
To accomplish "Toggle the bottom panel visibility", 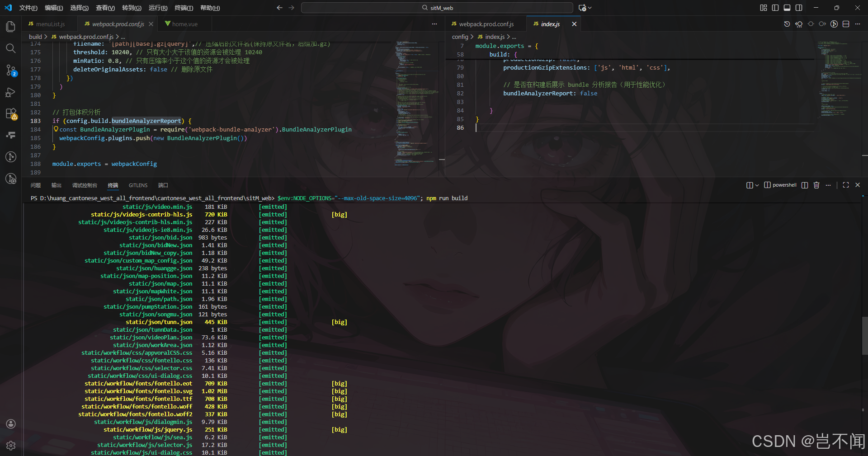I will (x=787, y=8).
